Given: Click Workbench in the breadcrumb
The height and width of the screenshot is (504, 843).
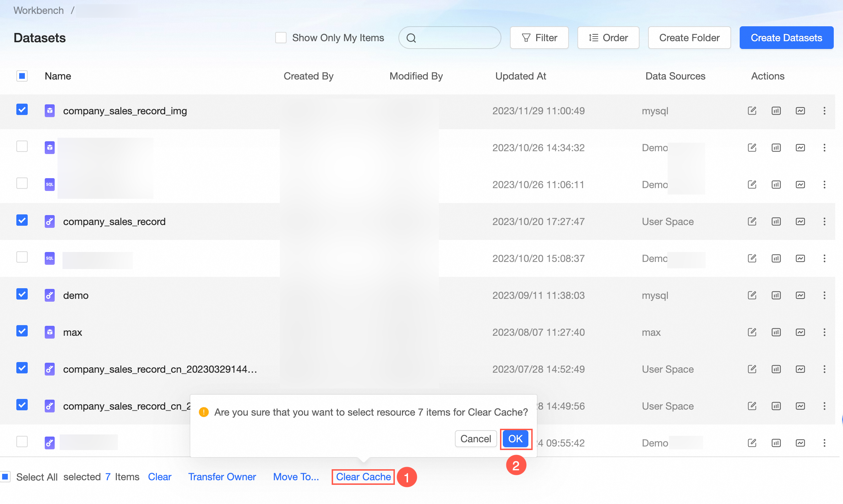Looking at the screenshot, I should click(39, 10).
